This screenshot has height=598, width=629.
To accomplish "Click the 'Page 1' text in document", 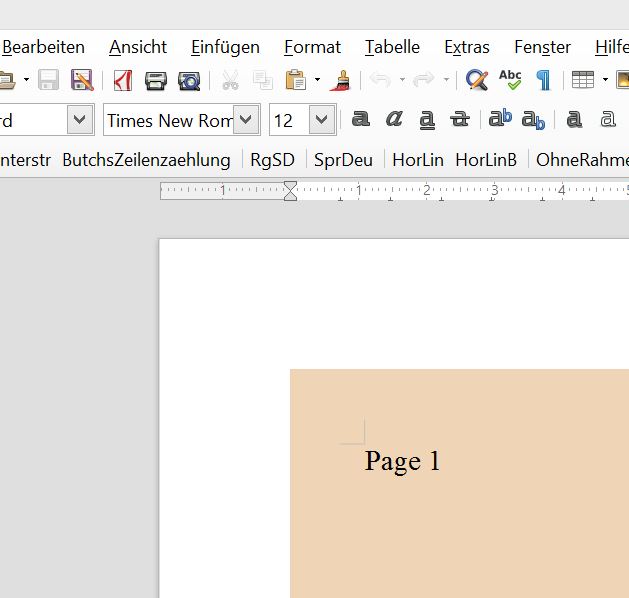I will [x=402, y=461].
